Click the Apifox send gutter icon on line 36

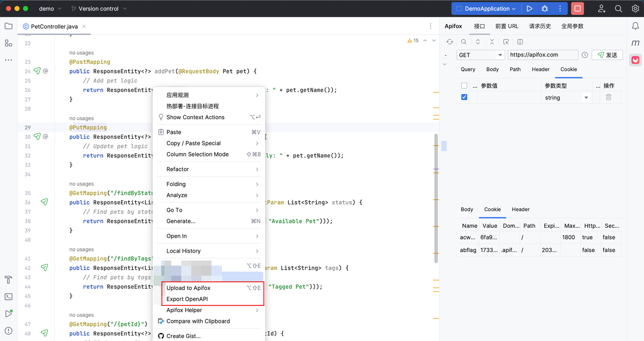(x=44, y=202)
